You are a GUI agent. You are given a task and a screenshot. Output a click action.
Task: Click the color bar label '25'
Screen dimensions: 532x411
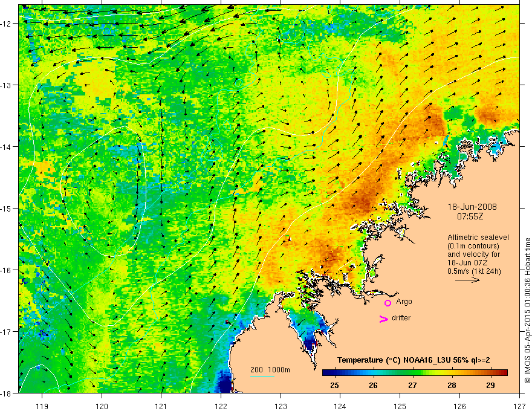(x=334, y=385)
